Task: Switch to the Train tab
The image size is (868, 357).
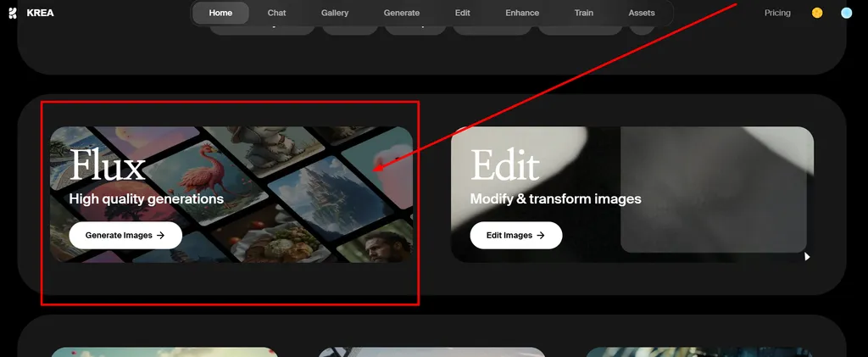Action: pos(583,13)
